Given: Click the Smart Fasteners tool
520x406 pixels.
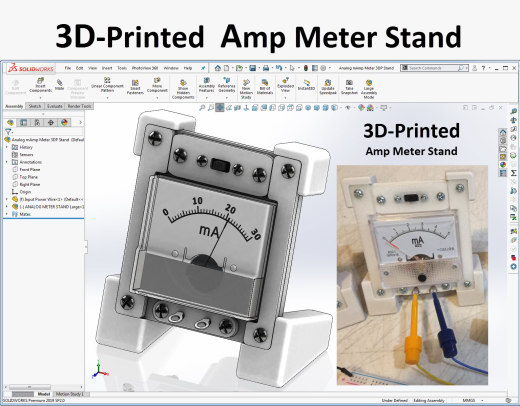Looking at the screenshot, I should [x=135, y=87].
